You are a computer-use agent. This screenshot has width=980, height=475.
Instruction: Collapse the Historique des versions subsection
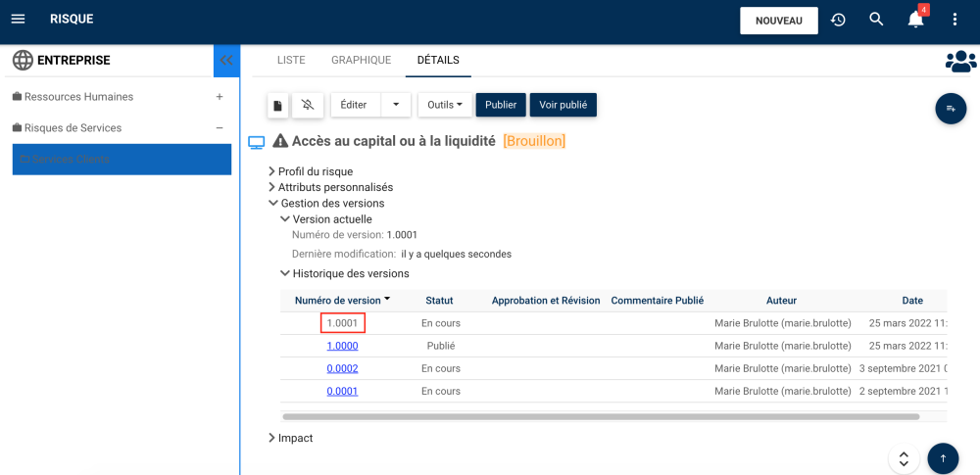tap(345, 273)
